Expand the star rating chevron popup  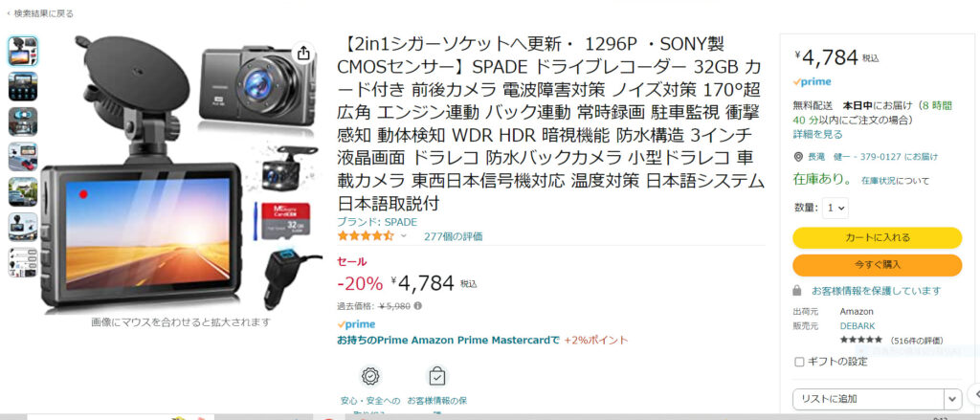(x=403, y=236)
